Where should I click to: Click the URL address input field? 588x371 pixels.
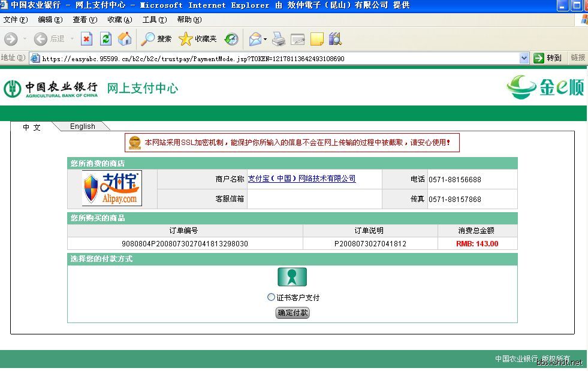279,58
